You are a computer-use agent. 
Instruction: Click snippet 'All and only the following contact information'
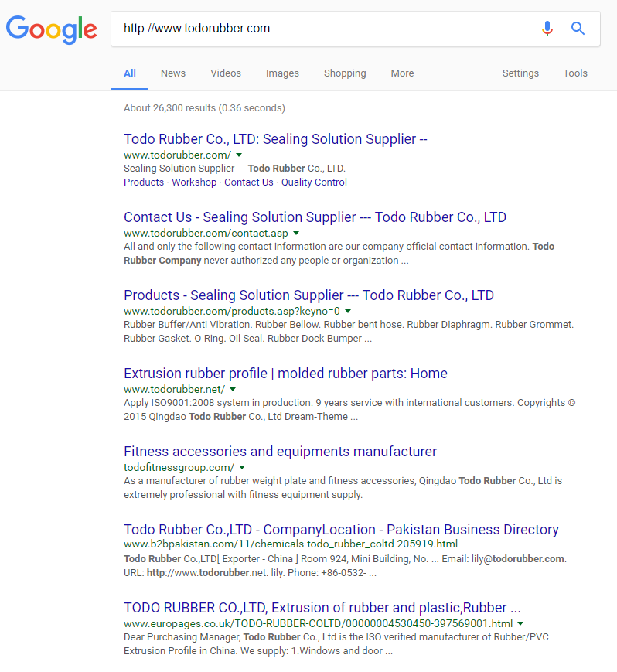[x=339, y=254]
